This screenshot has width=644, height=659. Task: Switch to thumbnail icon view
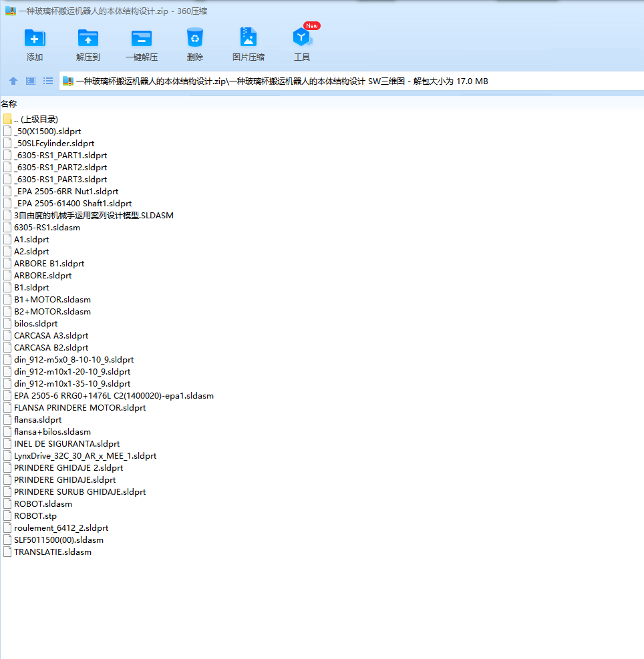[x=31, y=81]
